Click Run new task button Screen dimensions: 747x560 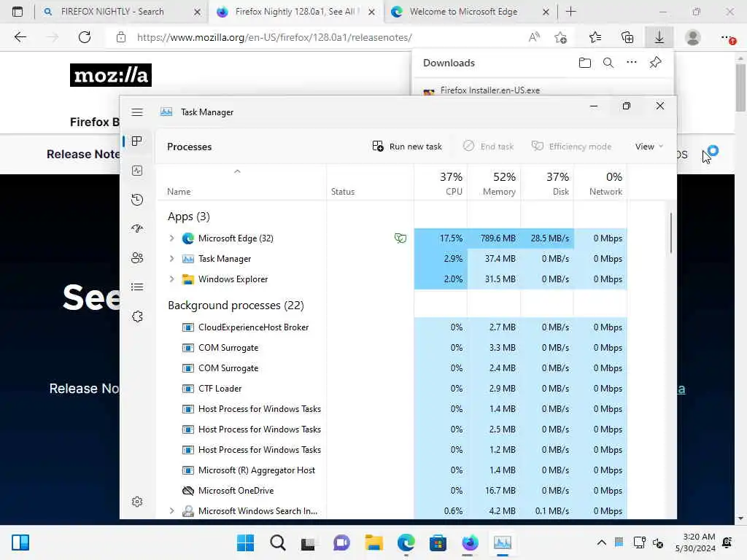(x=407, y=147)
